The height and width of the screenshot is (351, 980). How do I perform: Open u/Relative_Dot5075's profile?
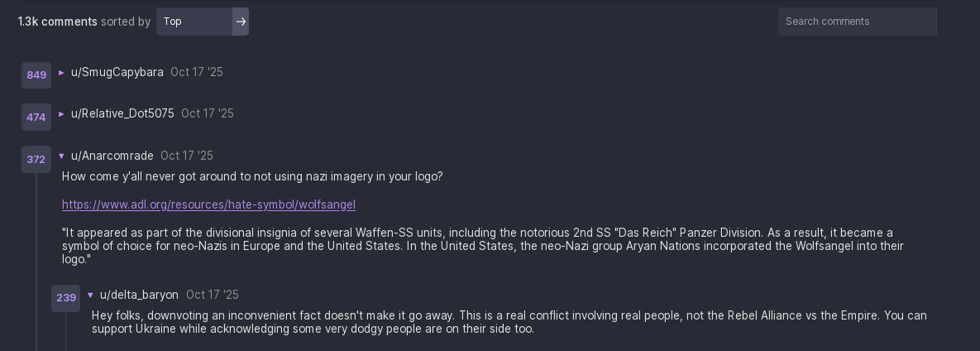(122, 114)
